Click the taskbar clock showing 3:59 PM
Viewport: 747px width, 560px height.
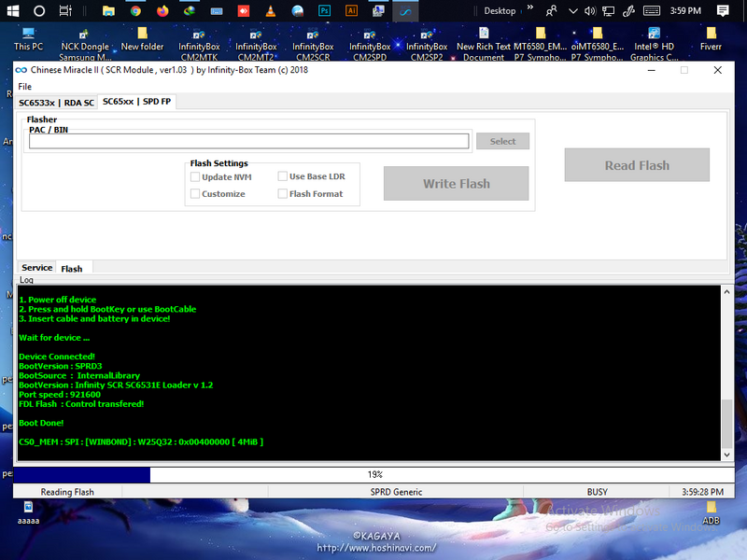tap(685, 10)
